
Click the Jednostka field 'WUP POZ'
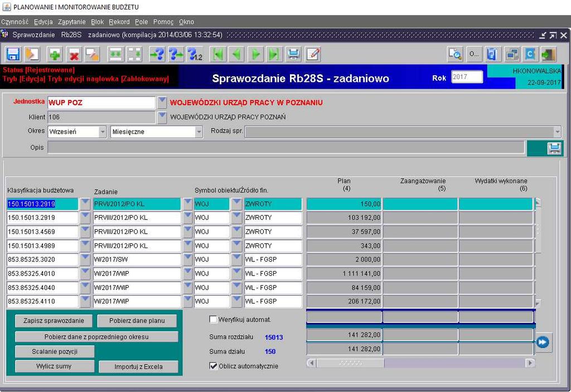pos(101,103)
